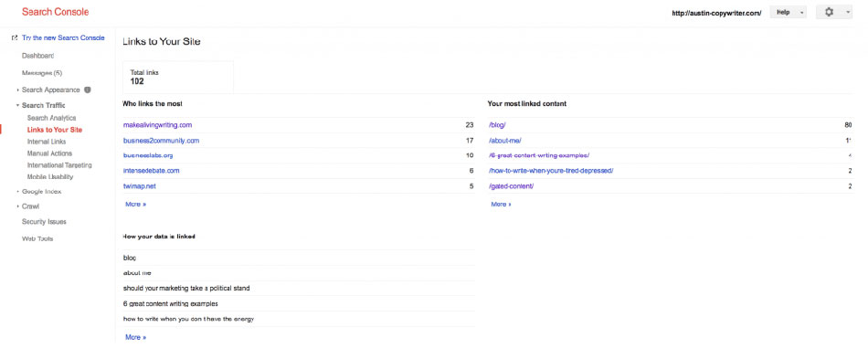Go to Dashboard
The width and height of the screenshot is (868, 359).
[x=37, y=56]
